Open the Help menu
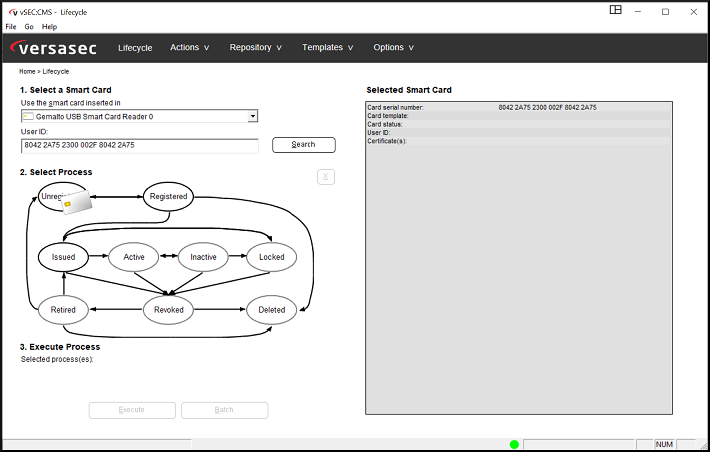This screenshot has height=452, width=710. 49,27
